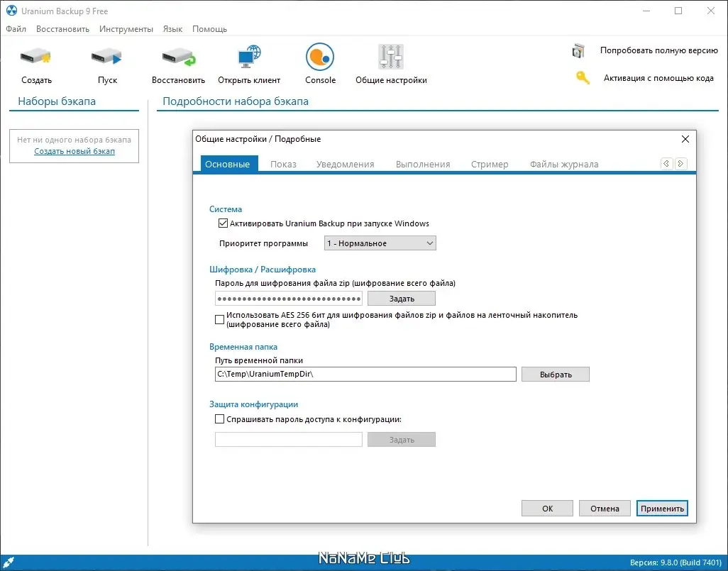Screen dimensions: 728x571
Task: Enable AES 256 encryption checkbox
Action: [x=220, y=319]
